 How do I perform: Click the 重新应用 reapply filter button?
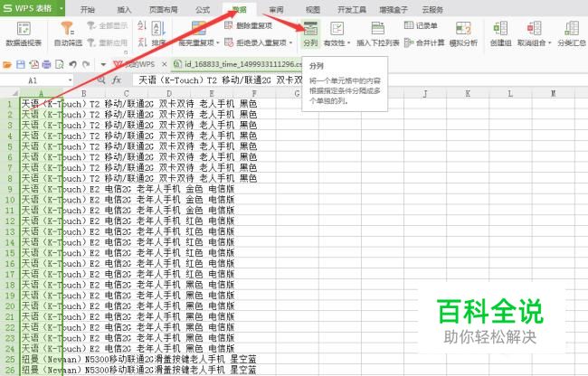108,42
